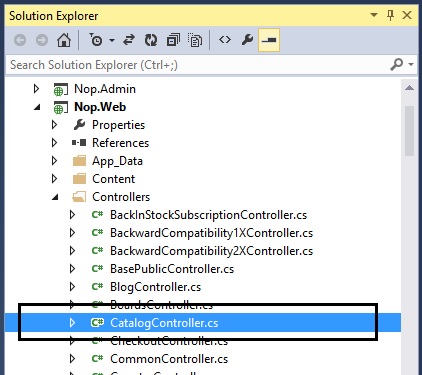Open Properties wrench icon in toolbar
422x375 pixels.
[x=247, y=40]
